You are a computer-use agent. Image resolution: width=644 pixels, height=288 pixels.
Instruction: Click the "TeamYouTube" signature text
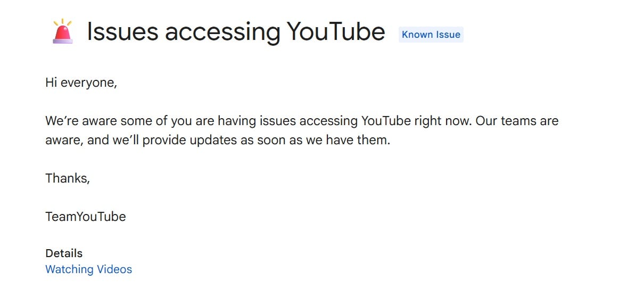coord(86,217)
